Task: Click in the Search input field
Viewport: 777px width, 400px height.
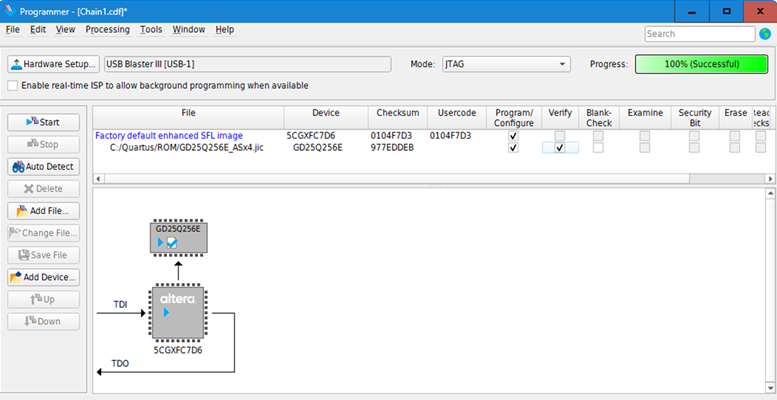Action: point(700,34)
